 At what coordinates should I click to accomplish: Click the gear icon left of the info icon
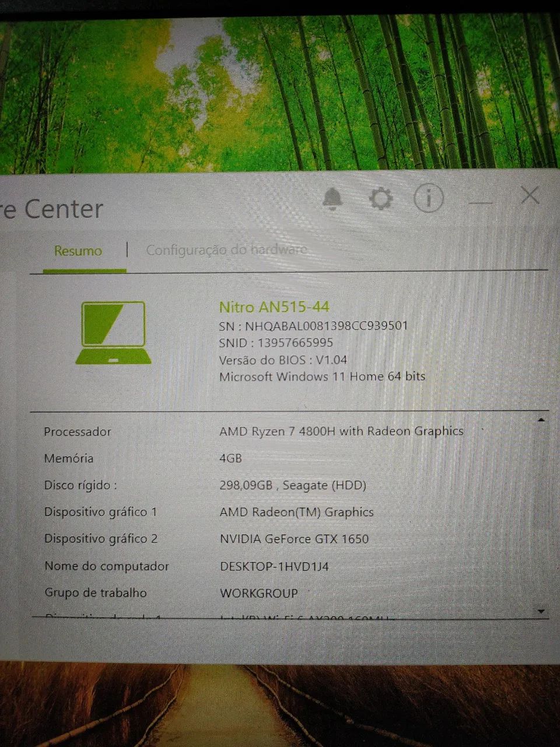[381, 198]
